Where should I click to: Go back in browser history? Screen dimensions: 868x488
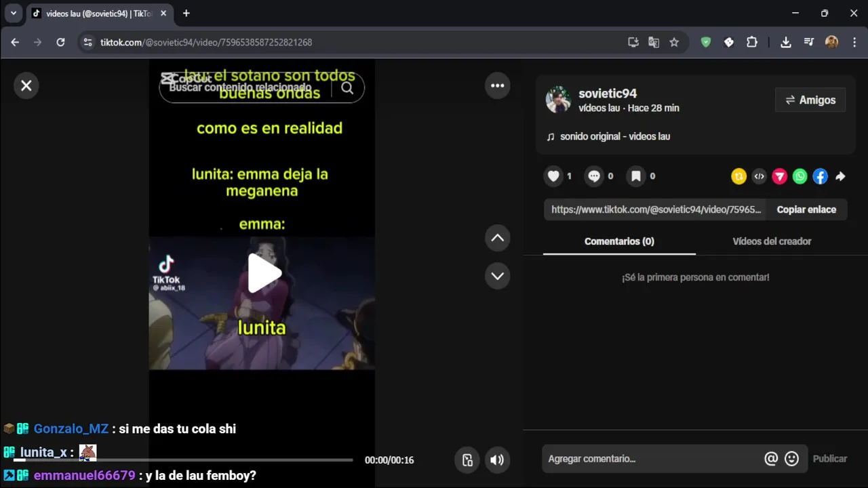[x=15, y=42]
